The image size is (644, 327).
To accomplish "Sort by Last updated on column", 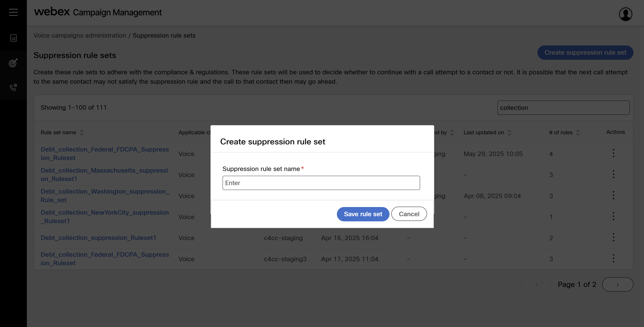I will point(509,133).
